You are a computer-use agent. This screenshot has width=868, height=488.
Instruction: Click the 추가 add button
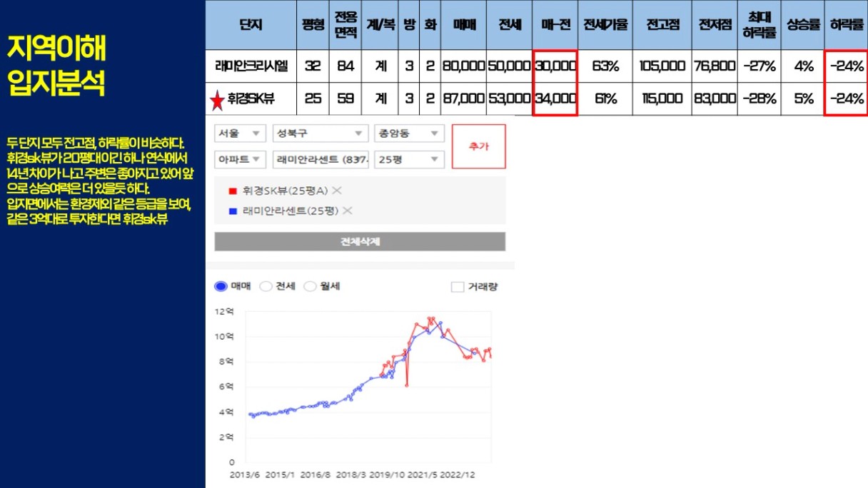[x=478, y=146]
